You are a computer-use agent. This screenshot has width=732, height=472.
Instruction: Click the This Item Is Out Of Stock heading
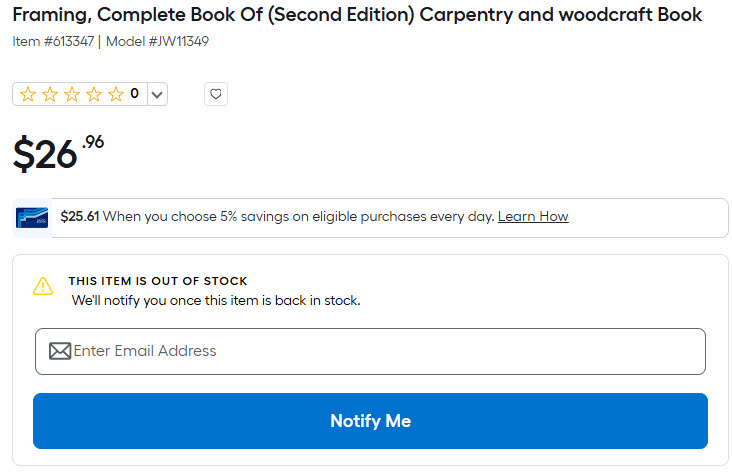tap(158, 281)
